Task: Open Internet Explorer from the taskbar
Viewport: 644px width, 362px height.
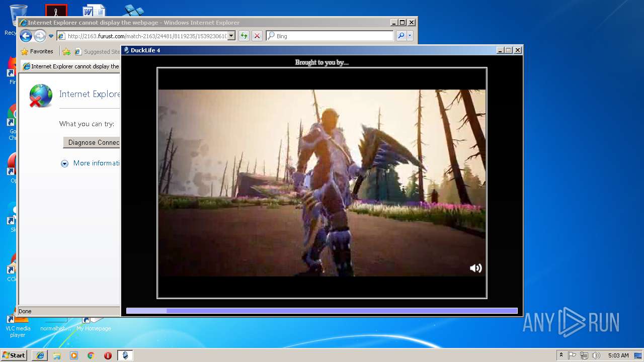Action: pyautogui.click(x=40, y=355)
